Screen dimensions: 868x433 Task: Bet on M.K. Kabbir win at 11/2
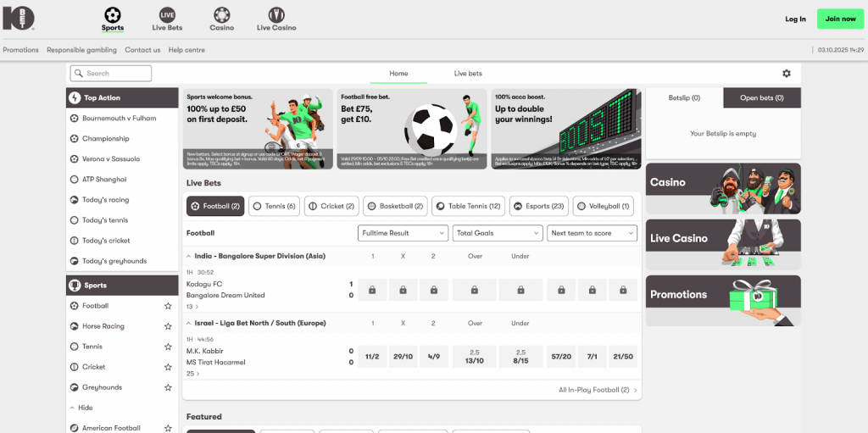click(x=372, y=357)
